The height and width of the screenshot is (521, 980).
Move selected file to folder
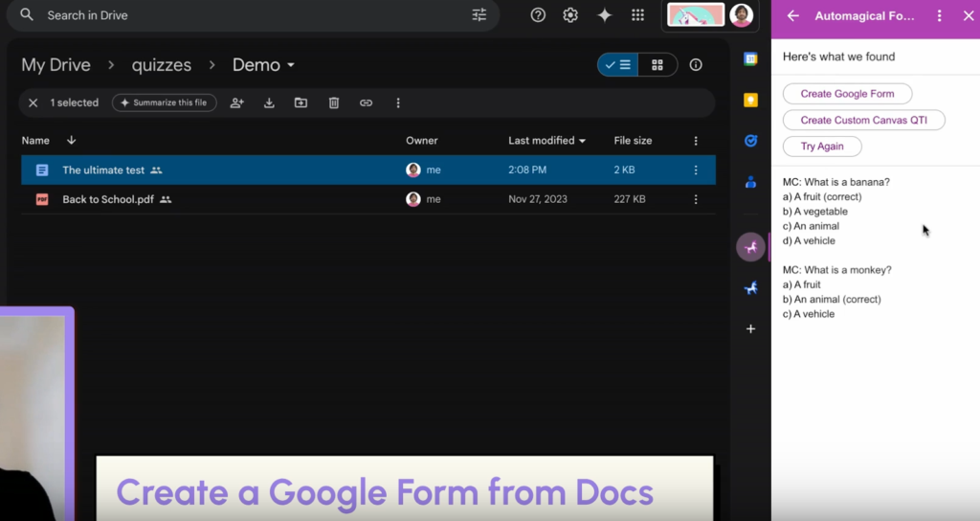[301, 102]
